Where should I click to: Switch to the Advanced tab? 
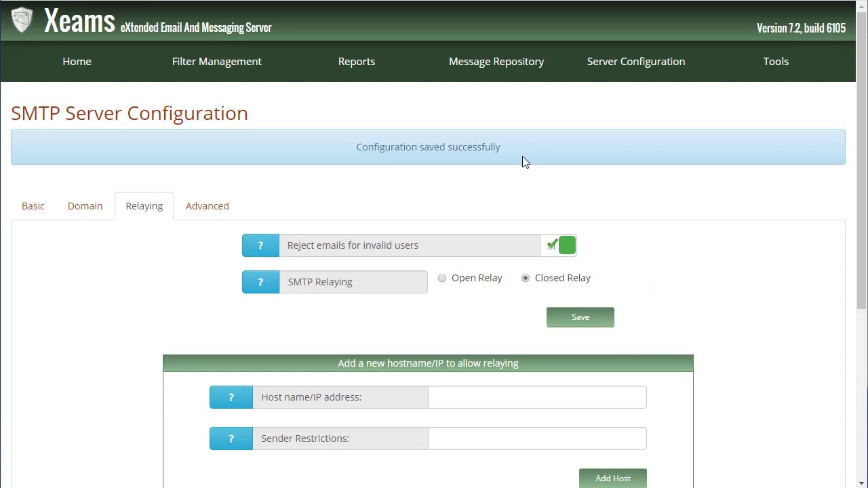click(x=208, y=206)
